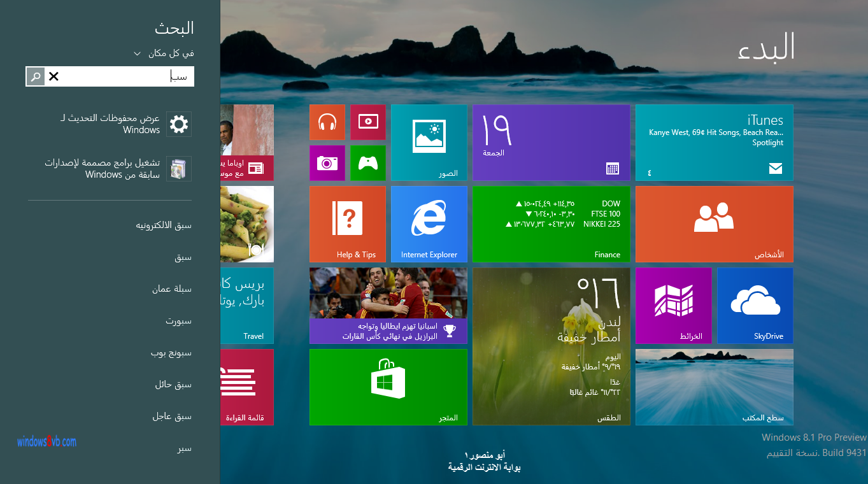Expand the search scope dropdown (في كل مكان)
868x484 pixels.
point(164,53)
